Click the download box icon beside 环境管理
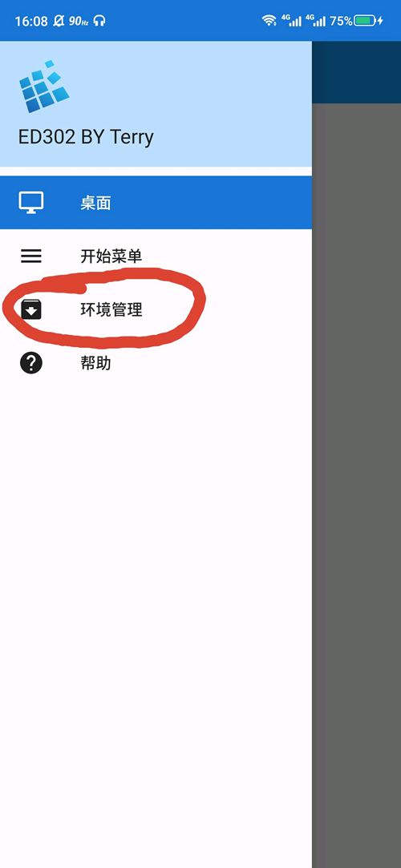Image resolution: width=401 pixels, height=868 pixels. coord(31,309)
